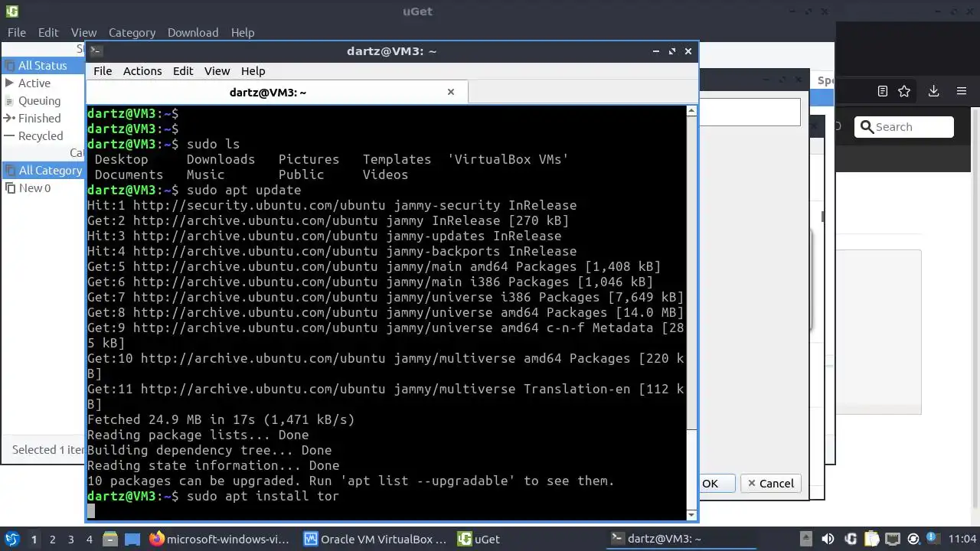The height and width of the screenshot is (551, 980).
Task: Switch to workspace 2 in pager
Action: click(53, 539)
